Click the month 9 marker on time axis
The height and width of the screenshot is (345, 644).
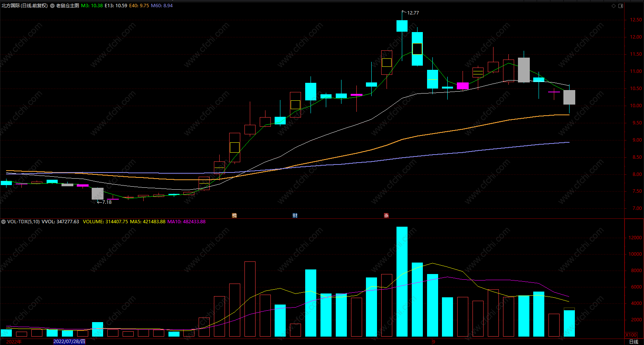click(434, 342)
